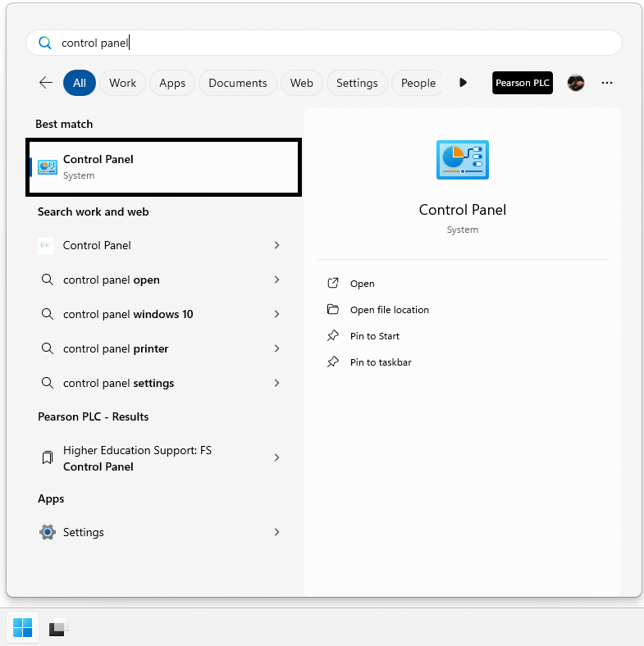The image size is (644, 646).
Task: Select Pin to taskbar option
Action: pyautogui.click(x=380, y=362)
